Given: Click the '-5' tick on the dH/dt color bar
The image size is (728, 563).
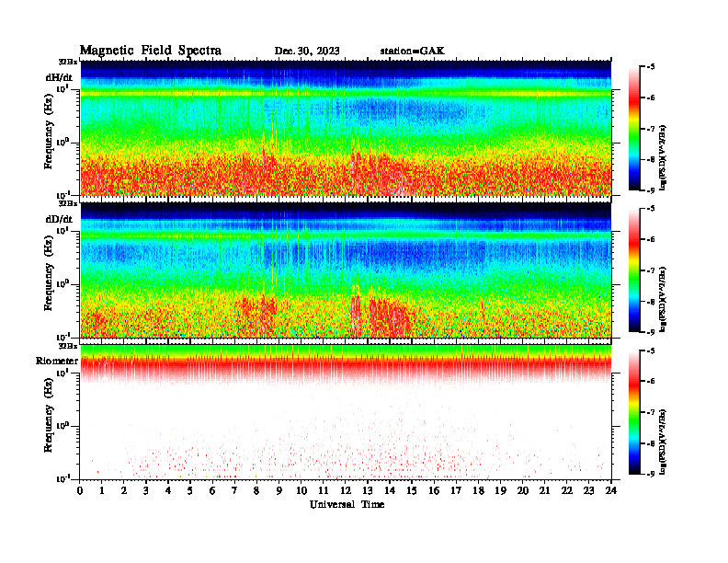Looking at the screenshot, I should click(650, 67).
